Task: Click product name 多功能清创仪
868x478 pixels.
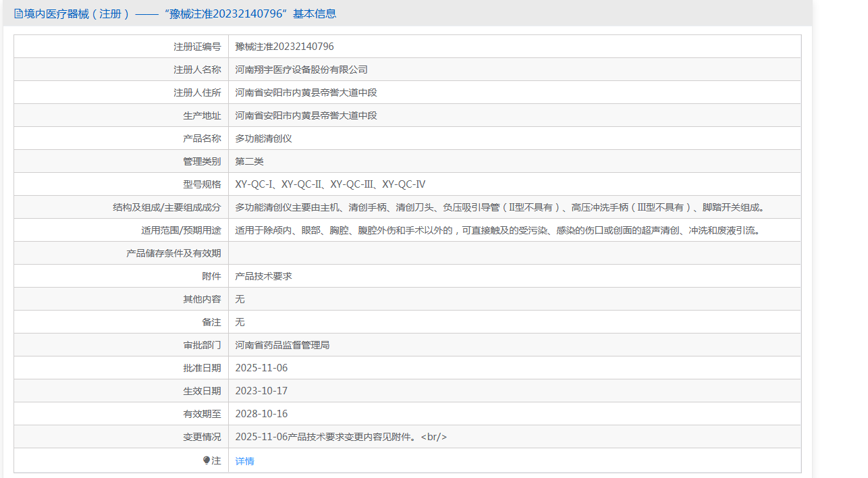Action: tap(263, 138)
